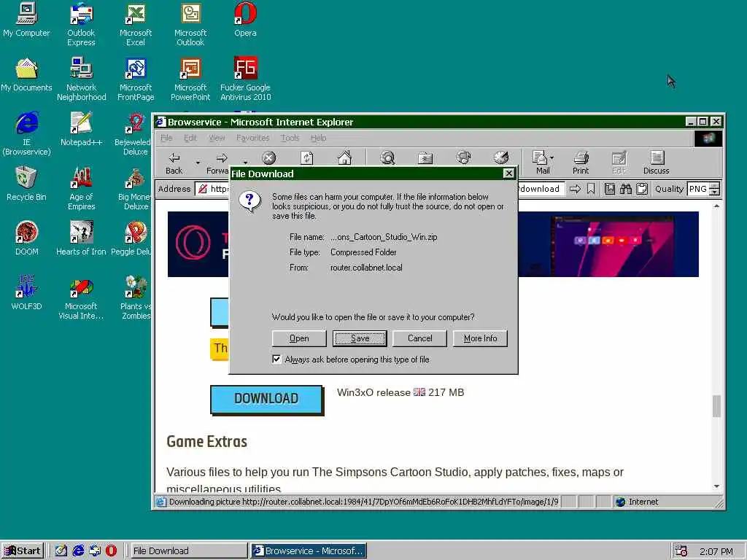Click the Outlook Express quick launch icon
This screenshot has height=560, width=747.
click(x=95, y=551)
